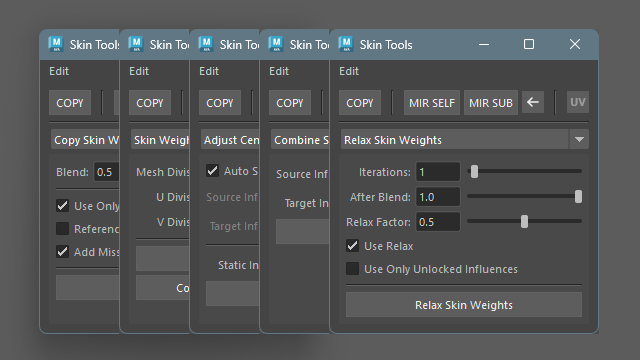Close the front Skin Tools window
Viewport: 640px width, 360px height.
[x=575, y=44]
